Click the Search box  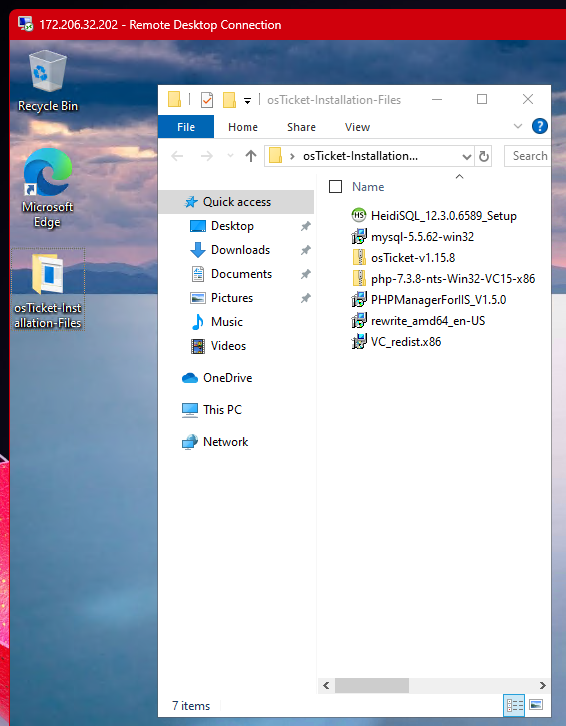[x=528, y=156]
